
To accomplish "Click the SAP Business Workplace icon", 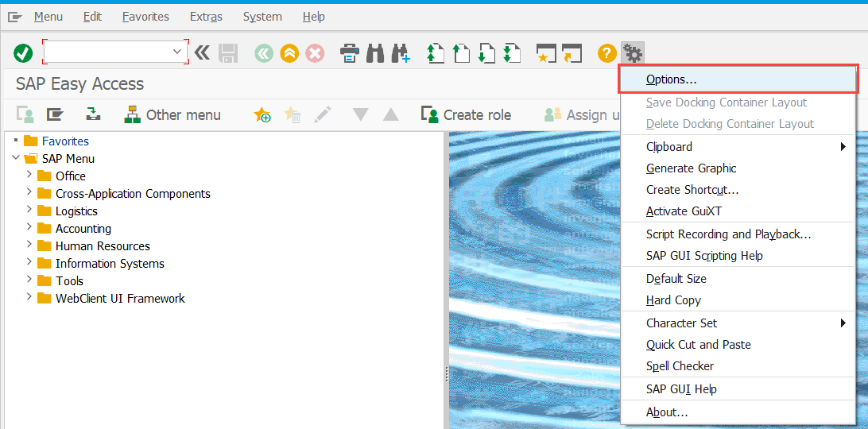I will click(92, 114).
